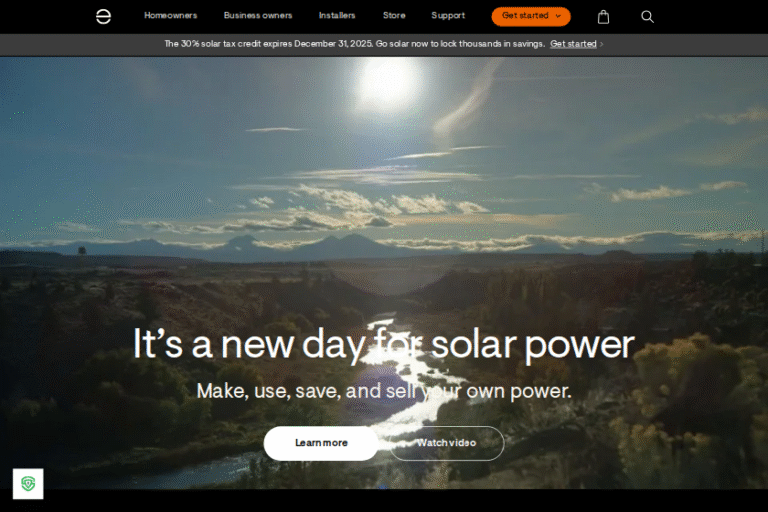Follow the banner Get started link

573,44
